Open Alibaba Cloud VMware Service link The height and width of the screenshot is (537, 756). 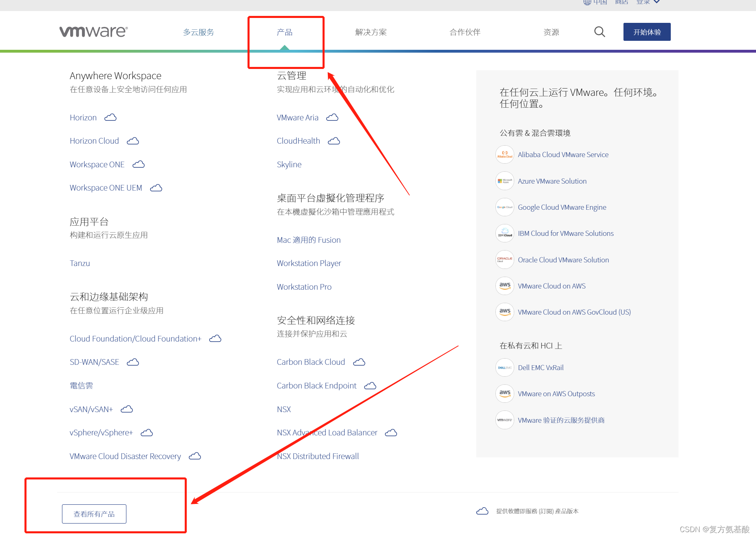pos(563,155)
